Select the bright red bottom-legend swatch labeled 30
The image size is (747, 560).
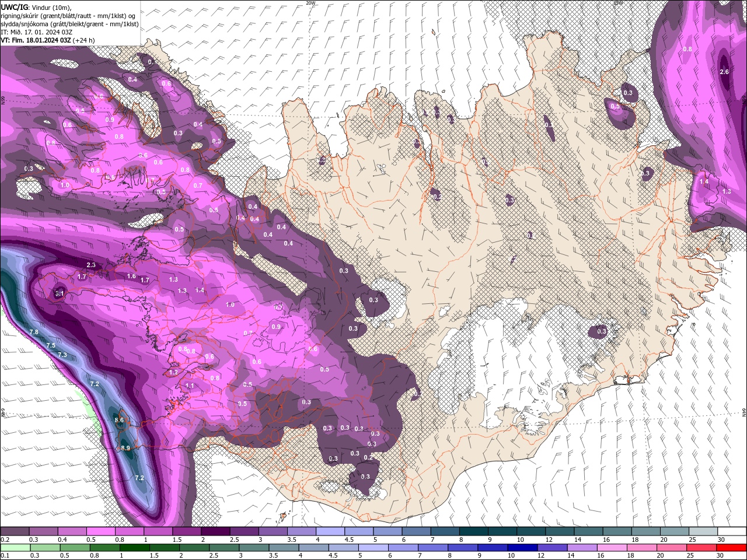[x=731, y=548]
